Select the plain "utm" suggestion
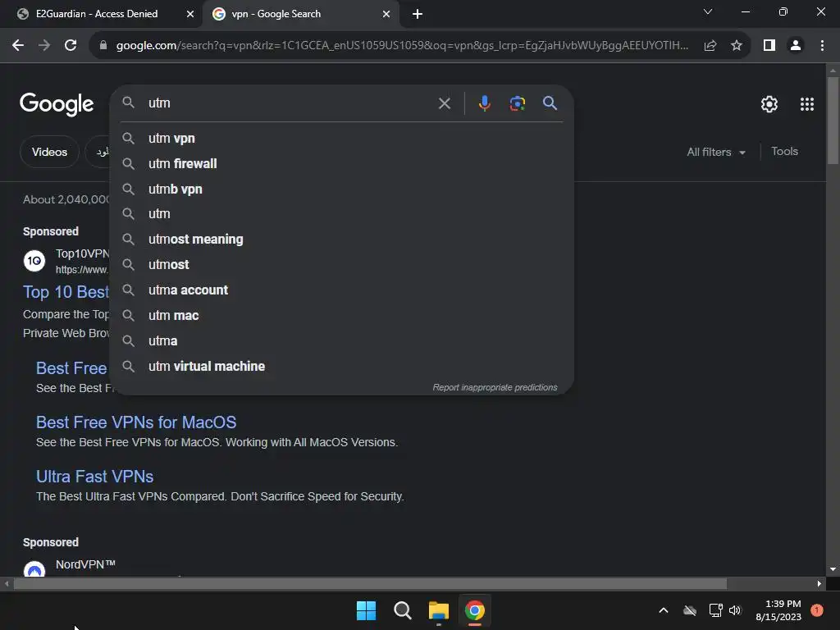The width and height of the screenshot is (840, 630). (x=342, y=214)
